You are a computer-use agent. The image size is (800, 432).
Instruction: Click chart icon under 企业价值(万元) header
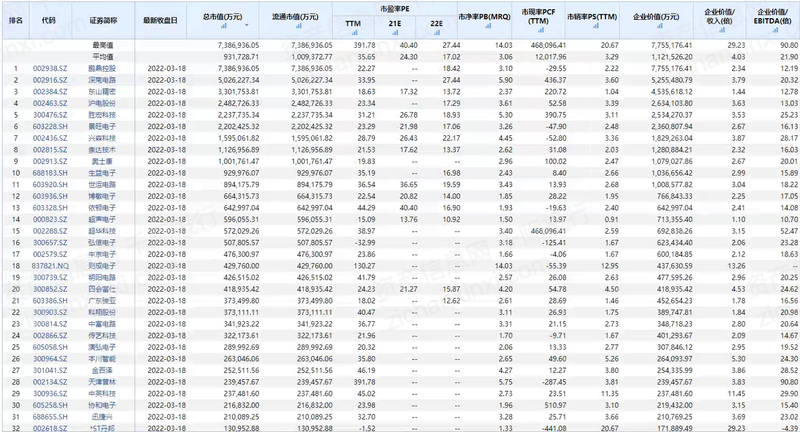point(659,26)
